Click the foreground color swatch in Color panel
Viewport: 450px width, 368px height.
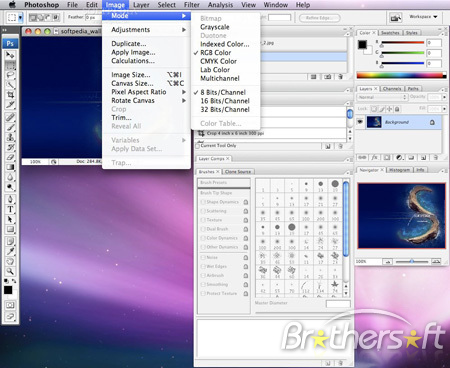362,44
